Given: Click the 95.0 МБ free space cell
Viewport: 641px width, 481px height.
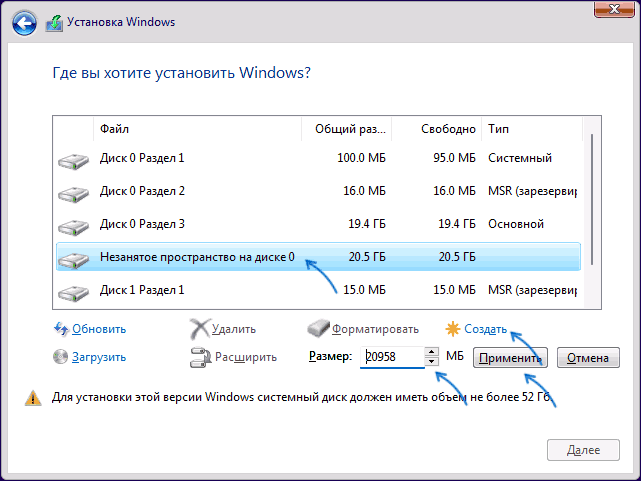Looking at the screenshot, I should click(x=455, y=158).
